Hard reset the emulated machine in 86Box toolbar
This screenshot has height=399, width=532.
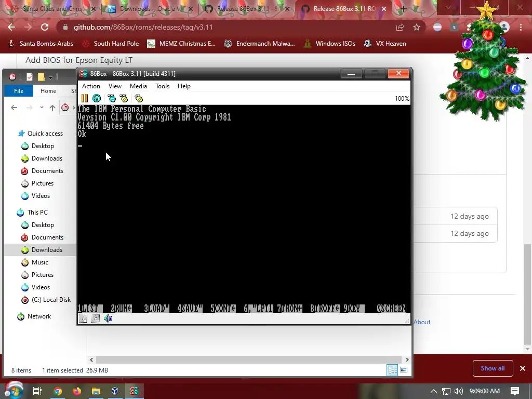(x=97, y=98)
